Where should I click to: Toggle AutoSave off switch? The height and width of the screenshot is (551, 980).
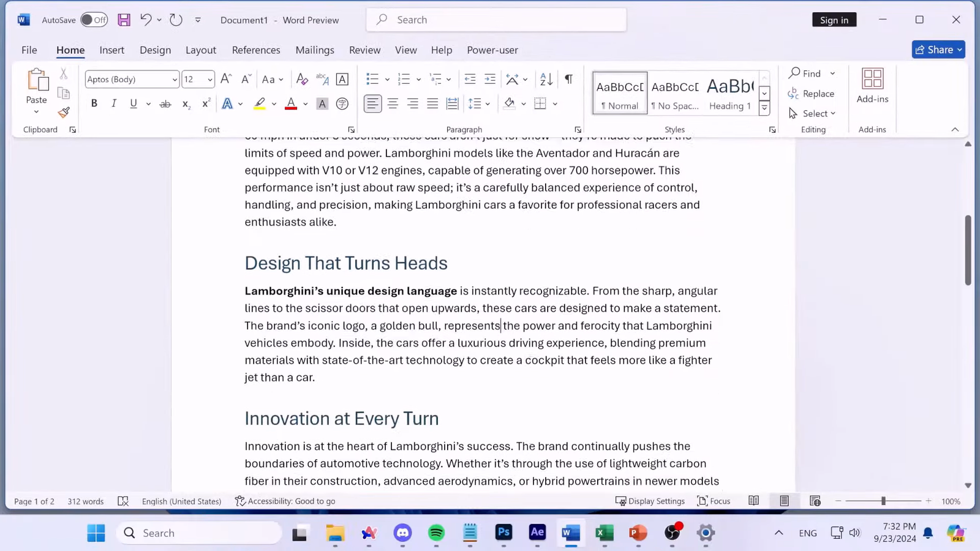(93, 20)
